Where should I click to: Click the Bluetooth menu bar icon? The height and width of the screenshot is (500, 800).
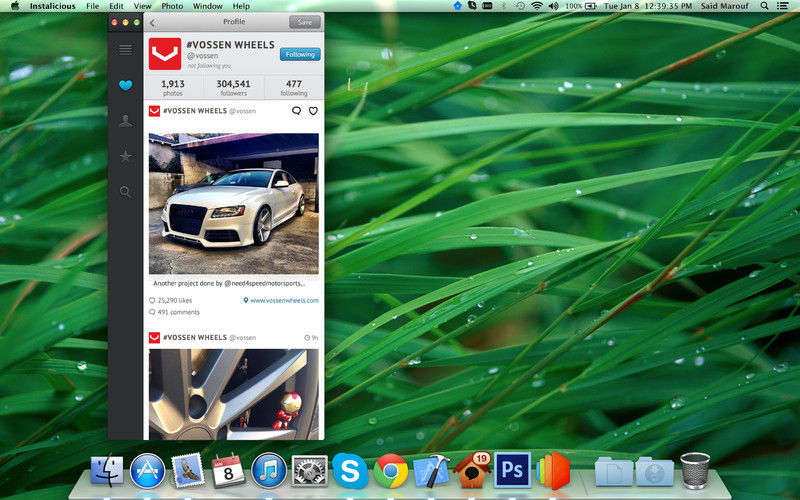coord(504,6)
